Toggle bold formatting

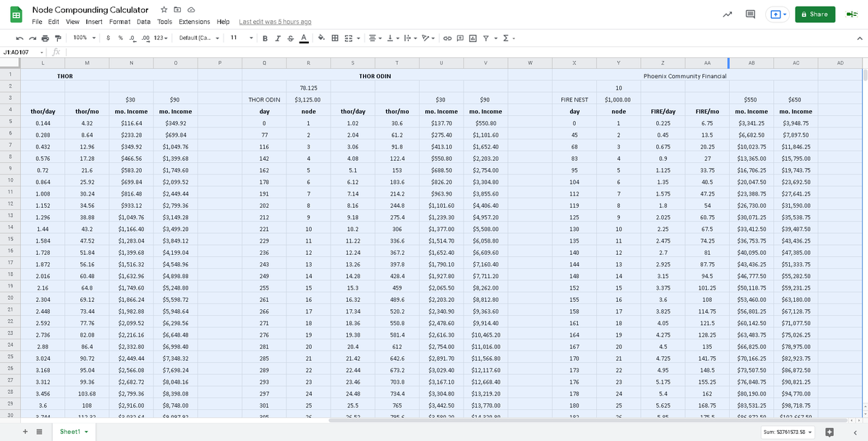coord(265,38)
